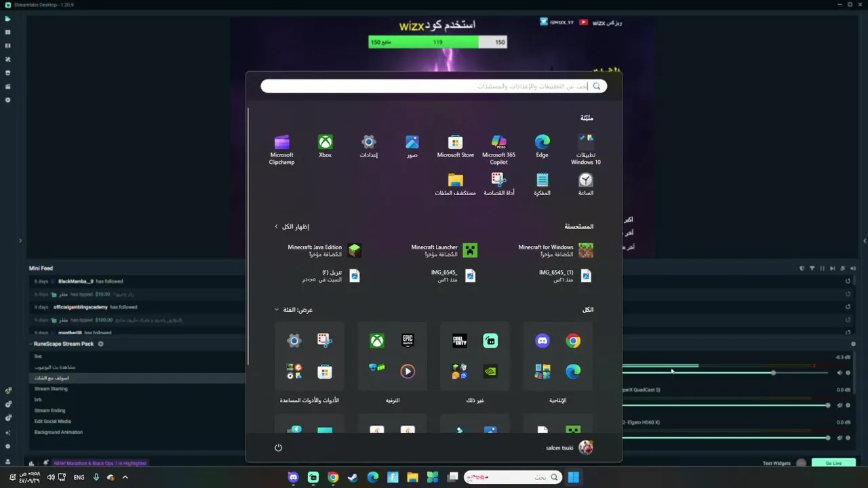Viewport: 868px width, 488px height.
Task: Open recommended Minecraft Launcher
Action: pyautogui.click(x=443, y=251)
